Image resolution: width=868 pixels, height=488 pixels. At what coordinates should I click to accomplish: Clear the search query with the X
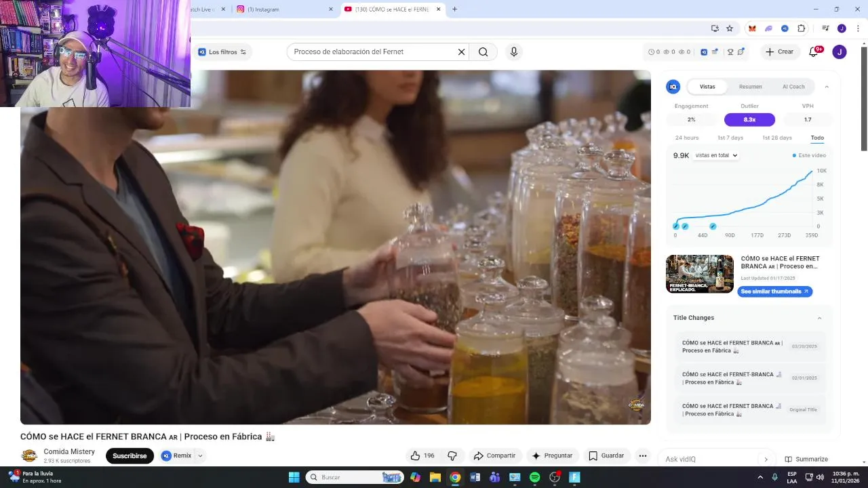click(x=461, y=52)
